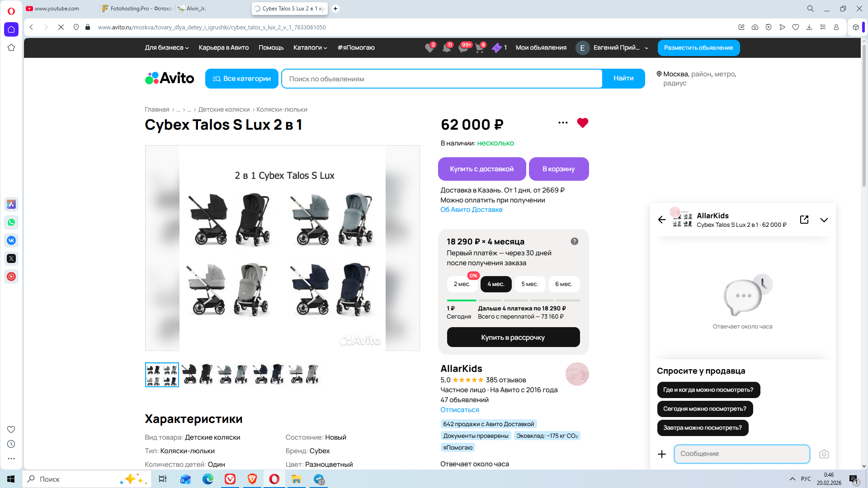Image resolution: width=868 pixels, height=488 pixels.
Task: Open messages icon with 99+ badge
Action: [x=463, y=48]
